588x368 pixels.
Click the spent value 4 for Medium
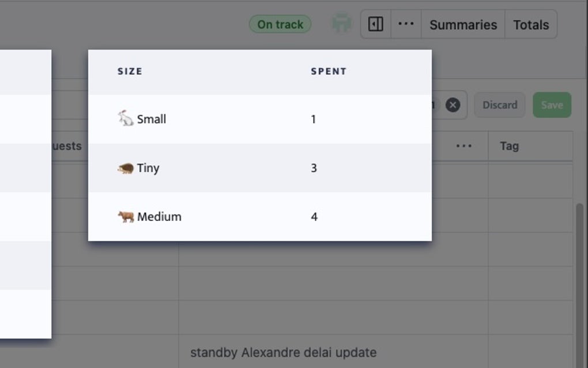pos(313,216)
